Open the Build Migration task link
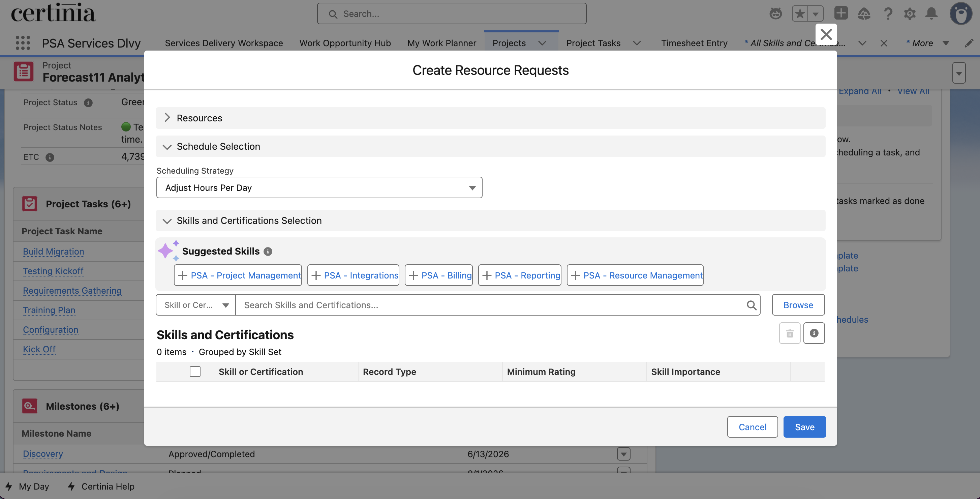Screen dimensions: 980x499 [53, 252]
